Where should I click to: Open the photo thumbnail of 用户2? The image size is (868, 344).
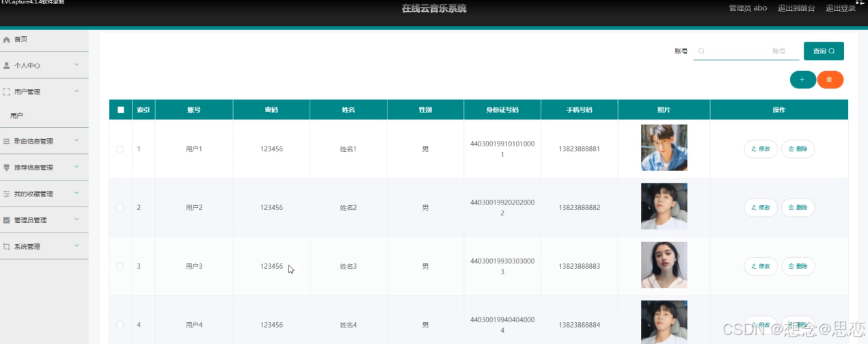point(664,207)
